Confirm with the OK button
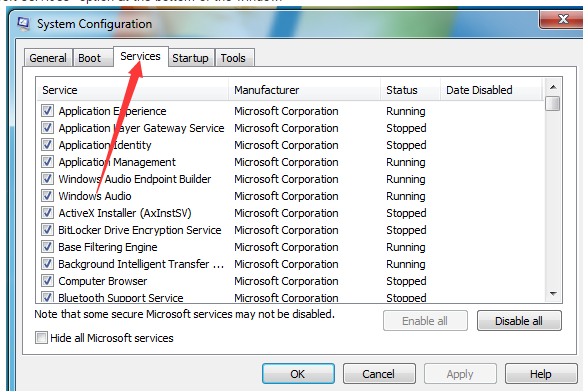The height and width of the screenshot is (391, 583). 298,374
